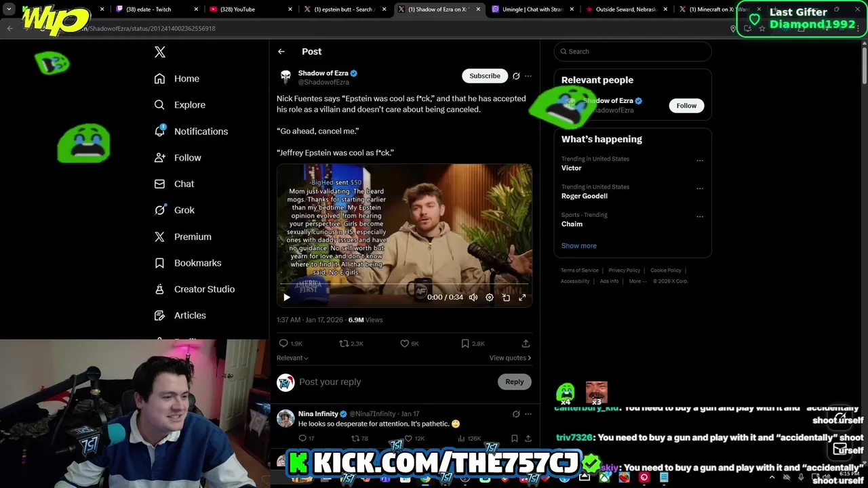Open Grok in sidebar
The width and height of the screenshot is (868, 488).
174,210
